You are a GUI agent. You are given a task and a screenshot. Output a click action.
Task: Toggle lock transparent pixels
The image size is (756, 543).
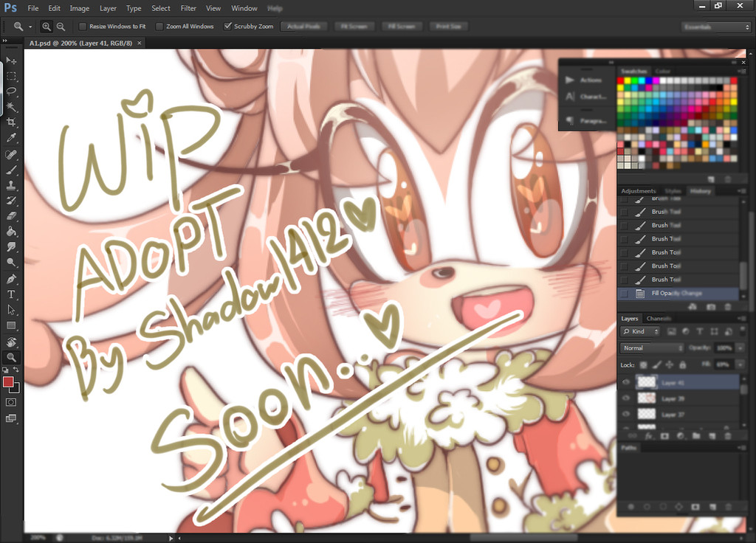coord(643,364)
